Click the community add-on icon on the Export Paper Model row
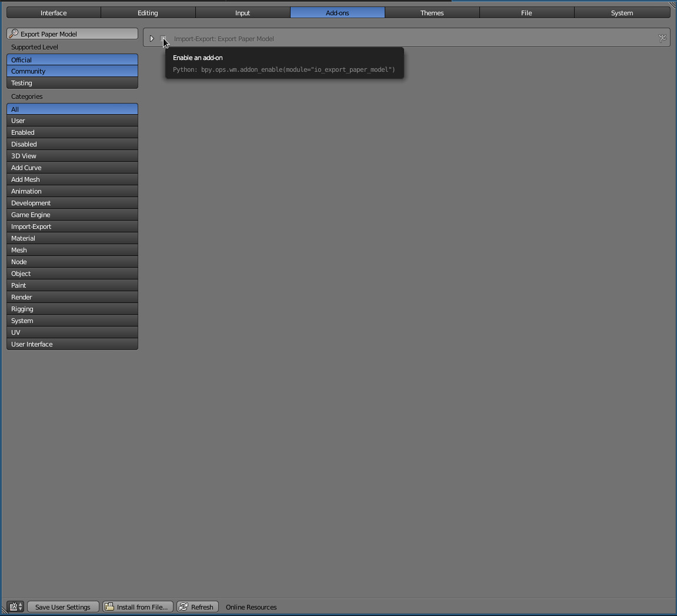677x616 pixels. [662, 38]
